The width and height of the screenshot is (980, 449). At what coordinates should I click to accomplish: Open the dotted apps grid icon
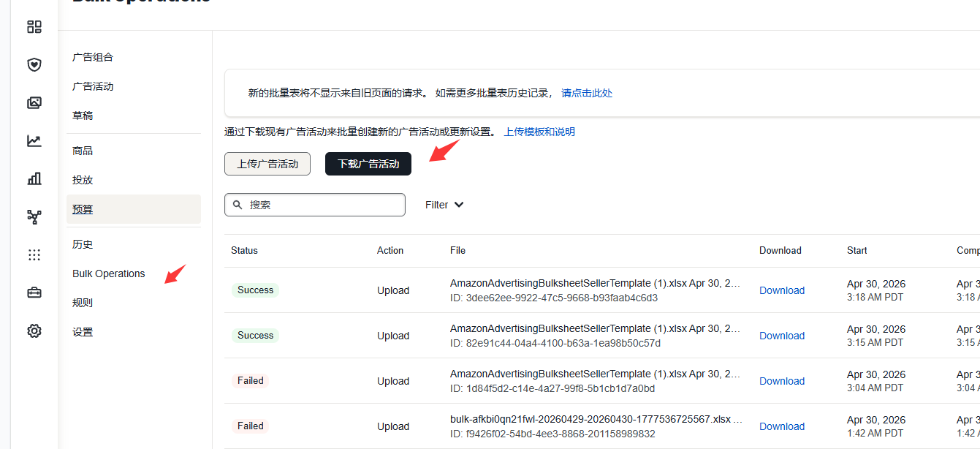tap(34, 255)
